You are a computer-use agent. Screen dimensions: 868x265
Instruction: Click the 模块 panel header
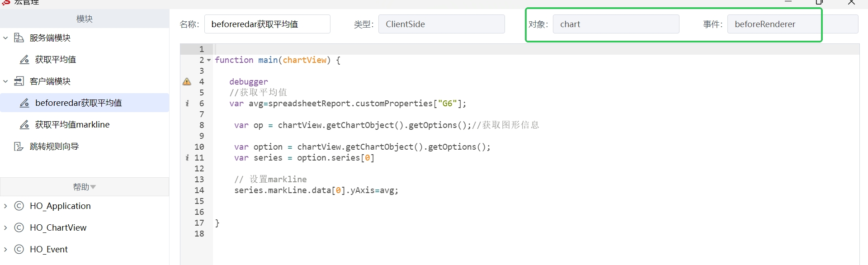(85, 19)
